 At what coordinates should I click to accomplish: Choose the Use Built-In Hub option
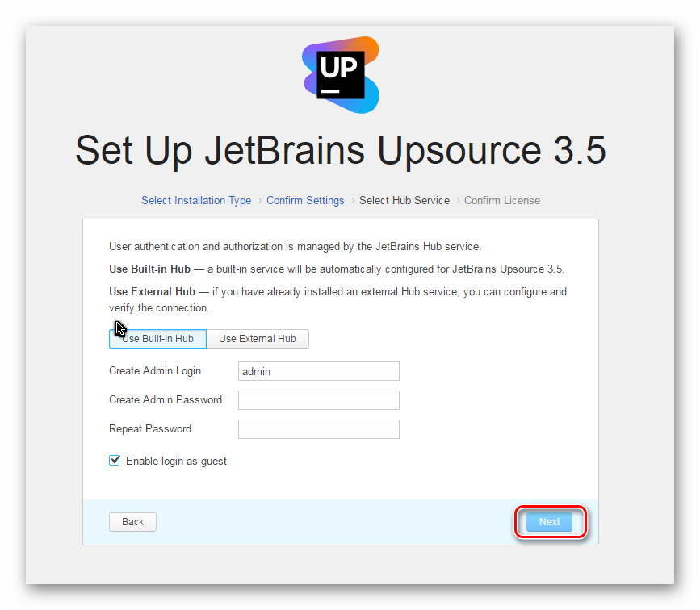coord(157,339)
